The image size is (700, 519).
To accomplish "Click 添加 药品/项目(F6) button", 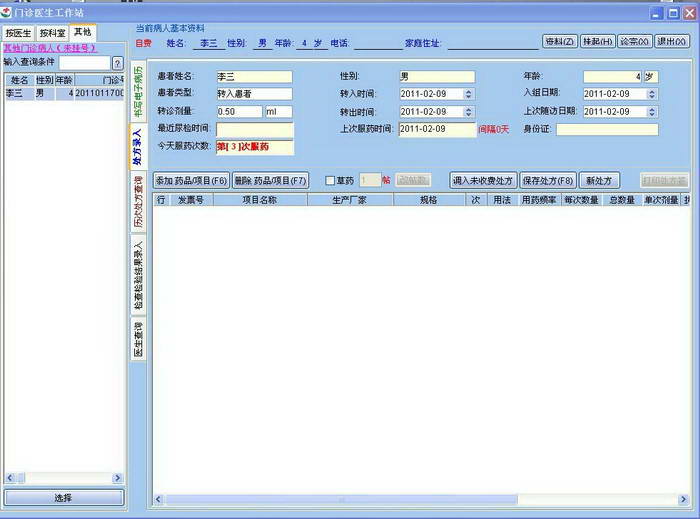I will tap(192, 181).
